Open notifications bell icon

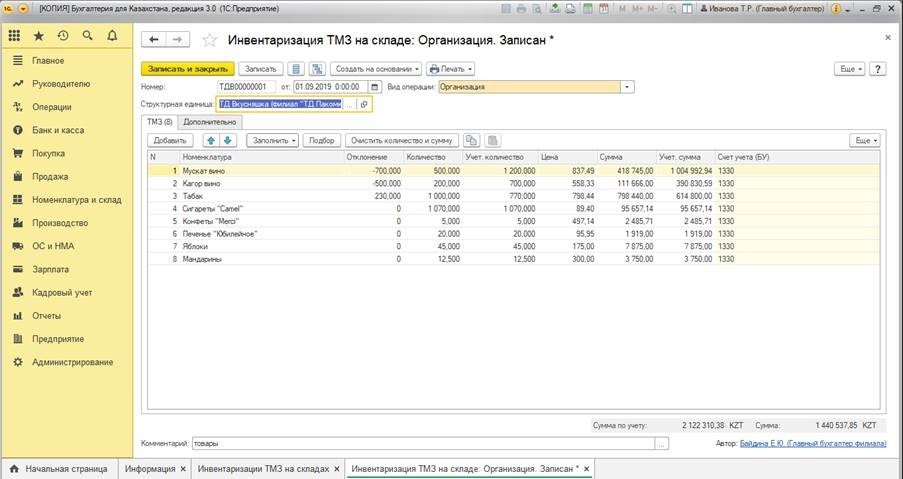[x=112, y=36]
